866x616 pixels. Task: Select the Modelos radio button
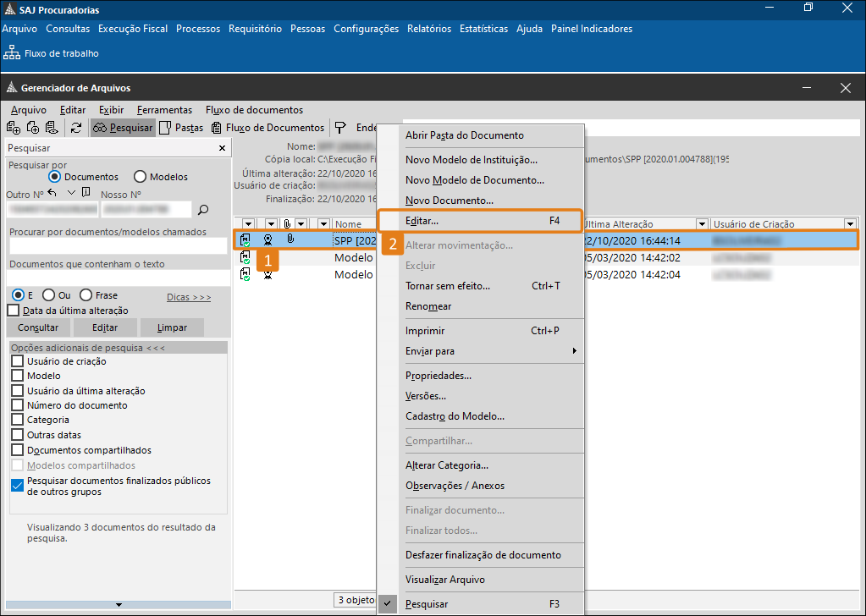139,177
